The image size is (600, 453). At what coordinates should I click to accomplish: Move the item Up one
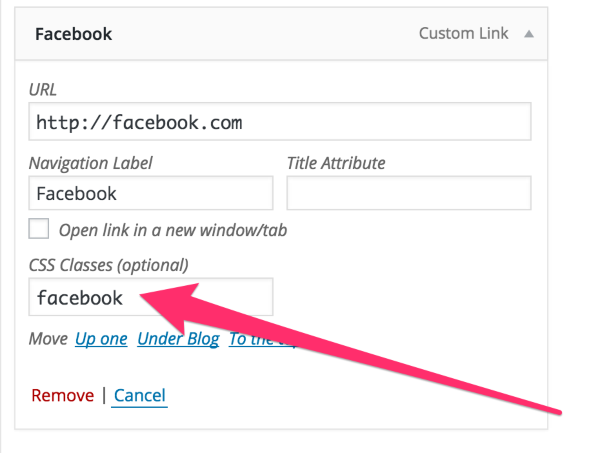tap(101, 339)
